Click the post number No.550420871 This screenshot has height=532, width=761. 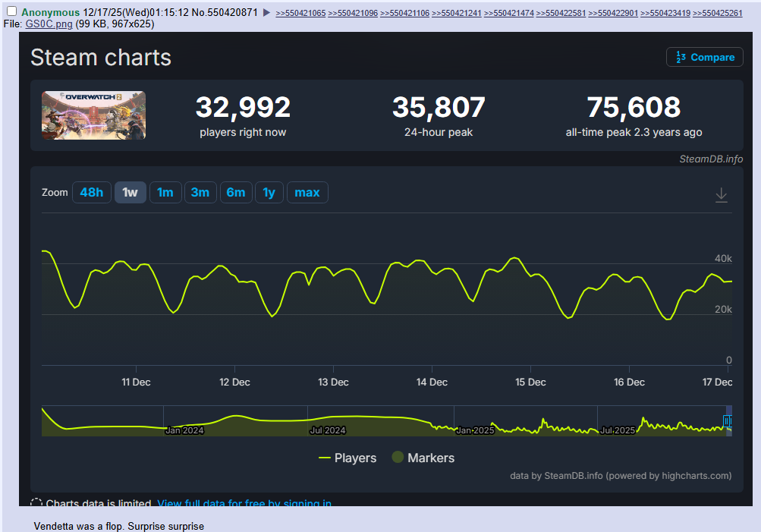point(225,13)
